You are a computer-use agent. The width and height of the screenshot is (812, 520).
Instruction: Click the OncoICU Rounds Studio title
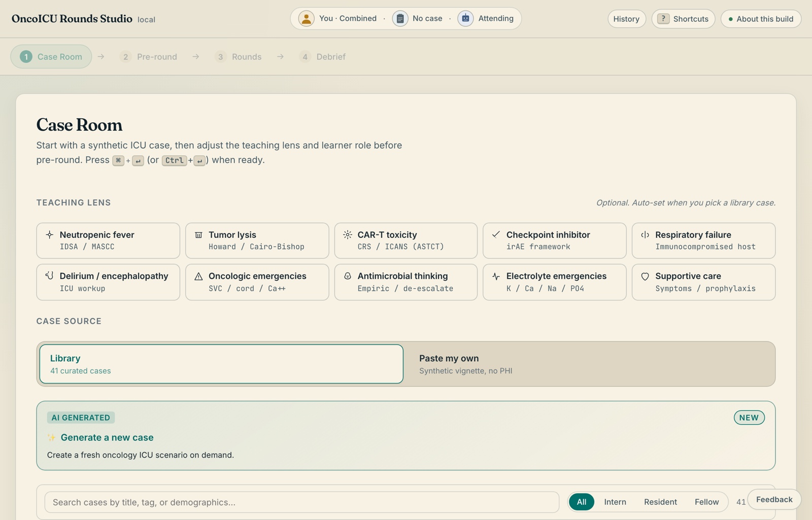click(72, 19)
